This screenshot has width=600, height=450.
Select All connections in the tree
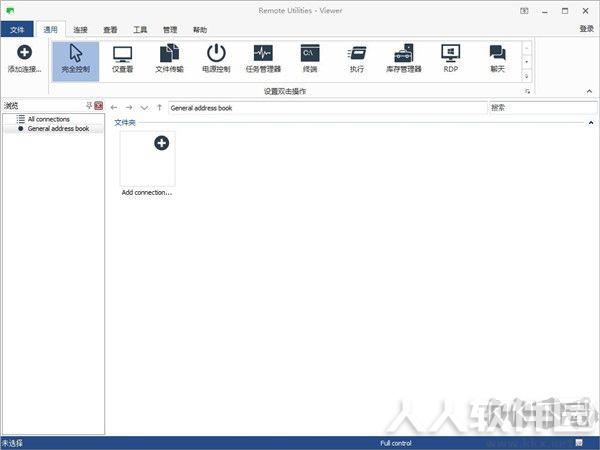click(49, 119)
